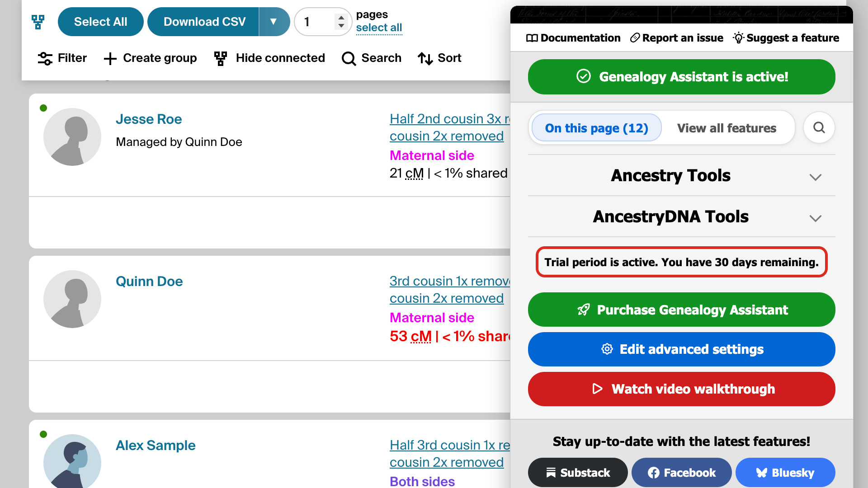The width and height of the screenshot is (868, 488).
Task: Toggle Hide connected matches
Action: point(269,58)
